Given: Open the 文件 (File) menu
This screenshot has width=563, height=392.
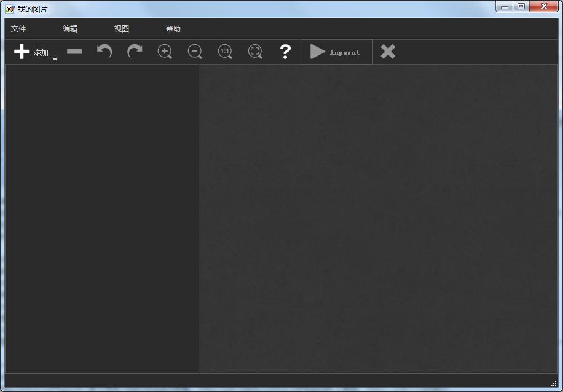Looking at the screenshot, I should pos(18,29).
